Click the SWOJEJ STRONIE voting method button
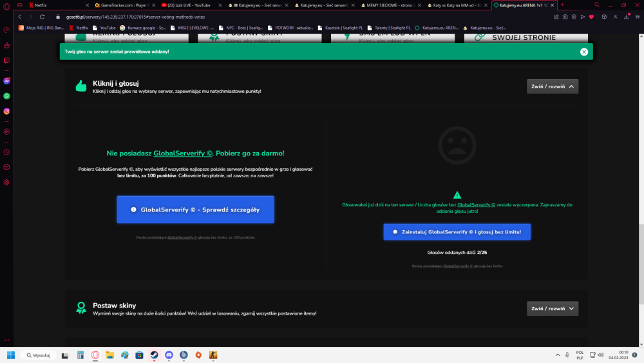644x363 pixels. (526, 38)
